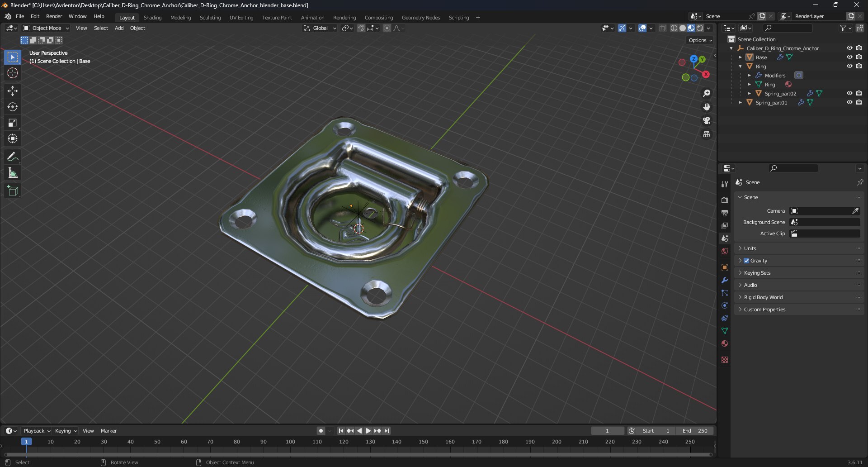Switch perspective/orthographic view with grid icon
Image resolution: width=868 pixels, height=467 pixels.
coord(707,134)
